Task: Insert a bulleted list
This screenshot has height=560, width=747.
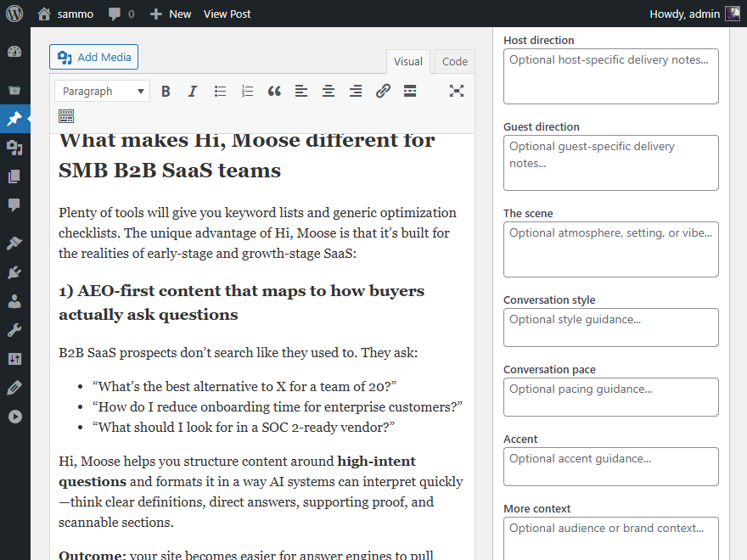Action: pyautogui.click(x=220, y=92)
